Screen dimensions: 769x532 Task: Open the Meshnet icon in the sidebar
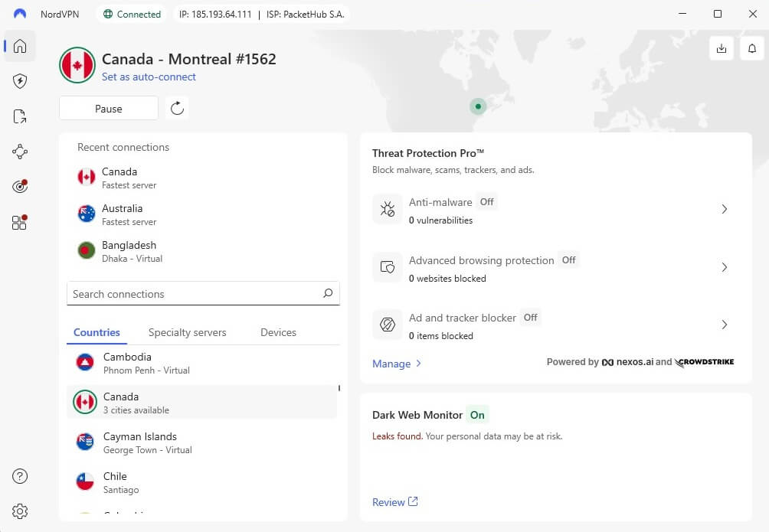(19, 152)
